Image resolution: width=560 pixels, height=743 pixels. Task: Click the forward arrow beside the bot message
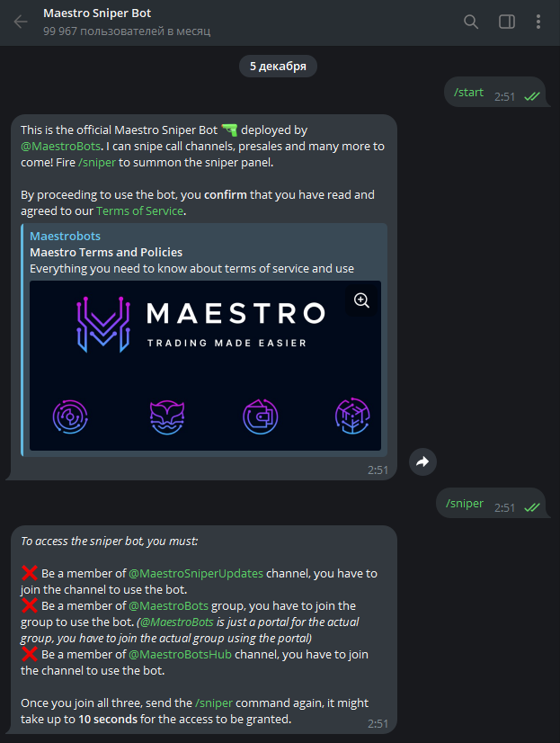coord(422,461)
